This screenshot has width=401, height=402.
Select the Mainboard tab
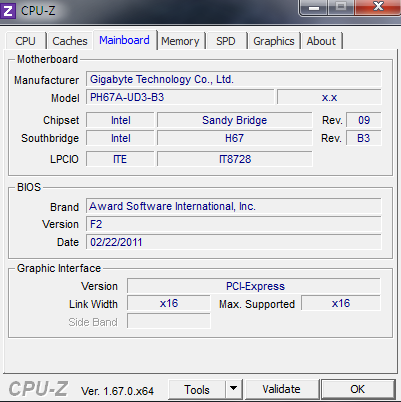click(x=124, y=40)
